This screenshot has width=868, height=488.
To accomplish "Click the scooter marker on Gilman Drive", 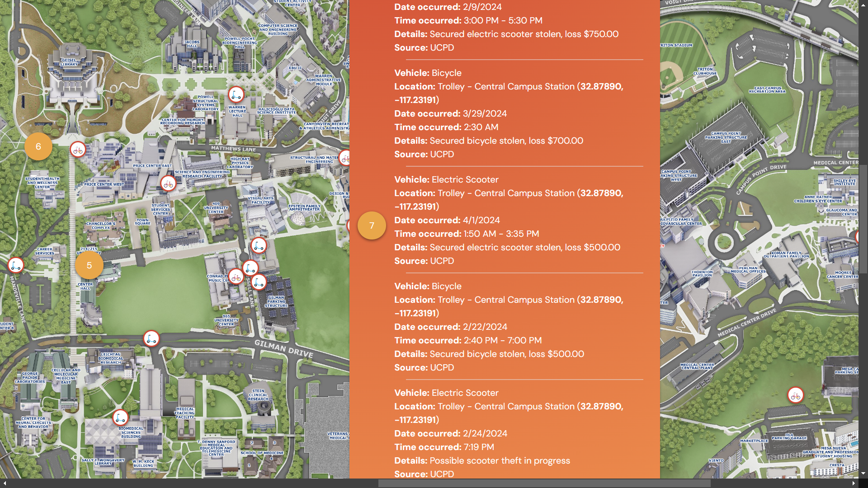I will pyautogui.click(x=151, y=338).
